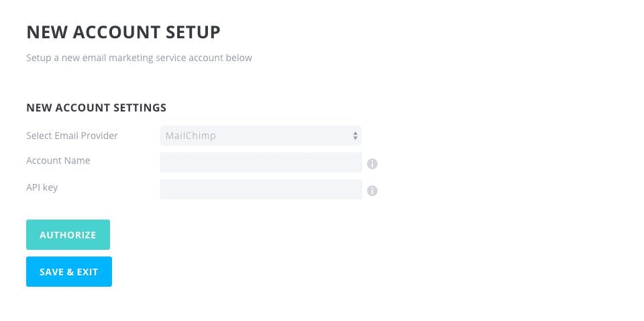Click the "Select Email Provider" label
The width and height of the screenshot is (644, 321).
(72, 136)
